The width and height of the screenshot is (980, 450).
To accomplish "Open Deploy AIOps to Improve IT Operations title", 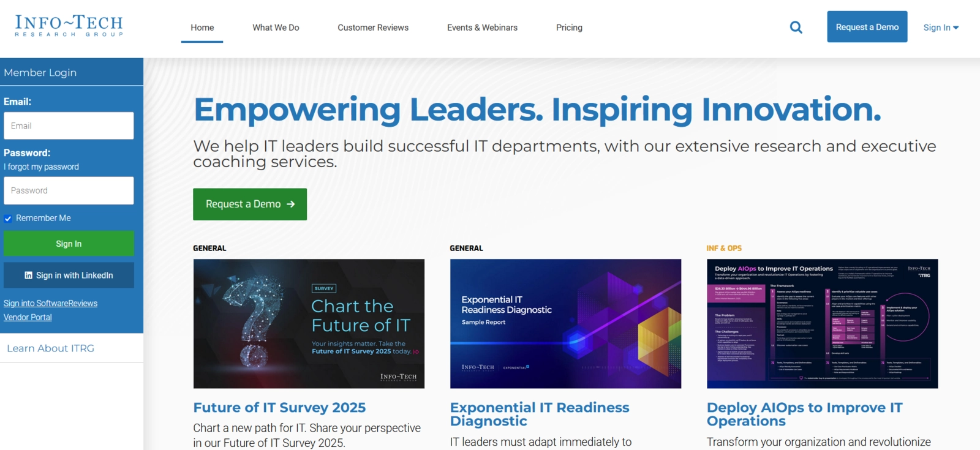I will tap(805, 414).
